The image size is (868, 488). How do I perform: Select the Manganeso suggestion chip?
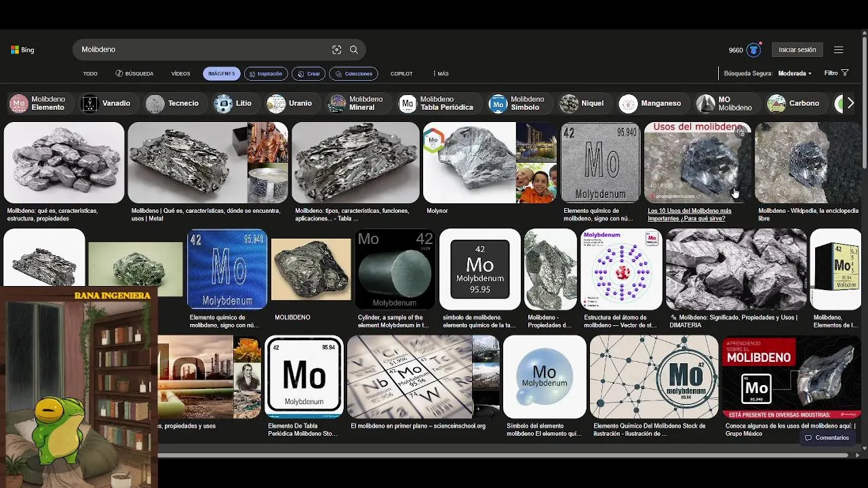pyautogui.click(x=652, y=103)
